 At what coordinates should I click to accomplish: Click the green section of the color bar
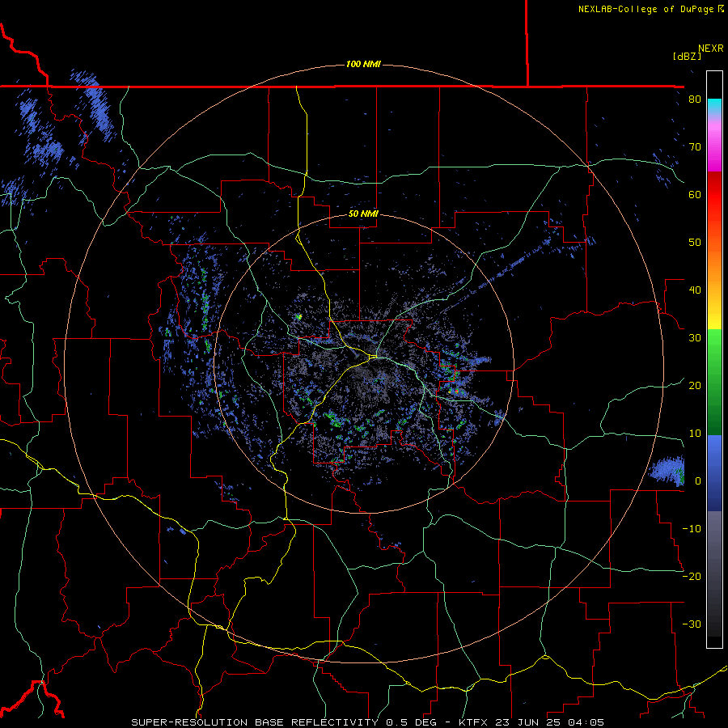(x=714, y=382)
